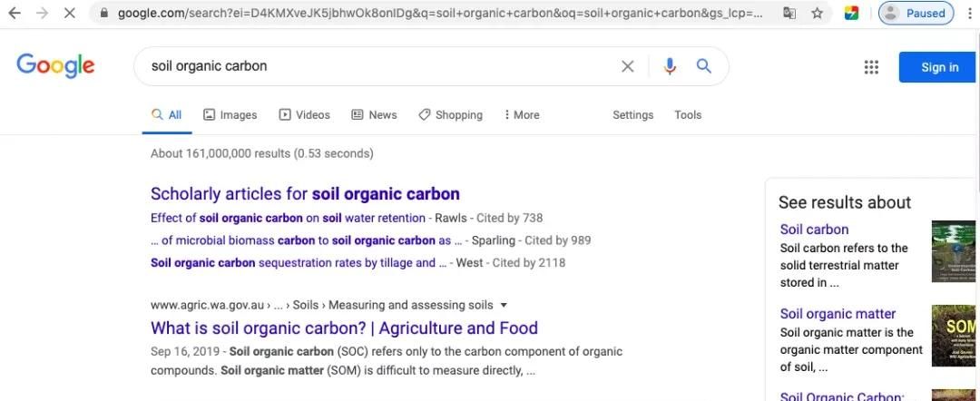Viewport: 980px width, 401px height.
Task: Switch to the Shopping tab
Action: click(x=451, y=115)
